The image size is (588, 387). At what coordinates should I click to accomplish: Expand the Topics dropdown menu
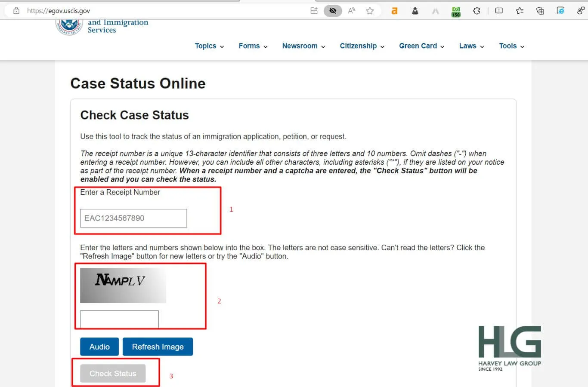click(209, 46)
